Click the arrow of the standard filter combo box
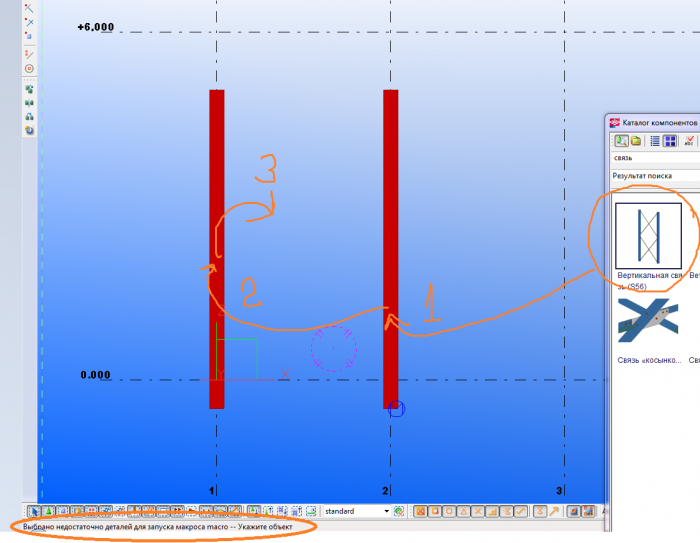Viewport: 700px width, 543px height. point(387,511)
